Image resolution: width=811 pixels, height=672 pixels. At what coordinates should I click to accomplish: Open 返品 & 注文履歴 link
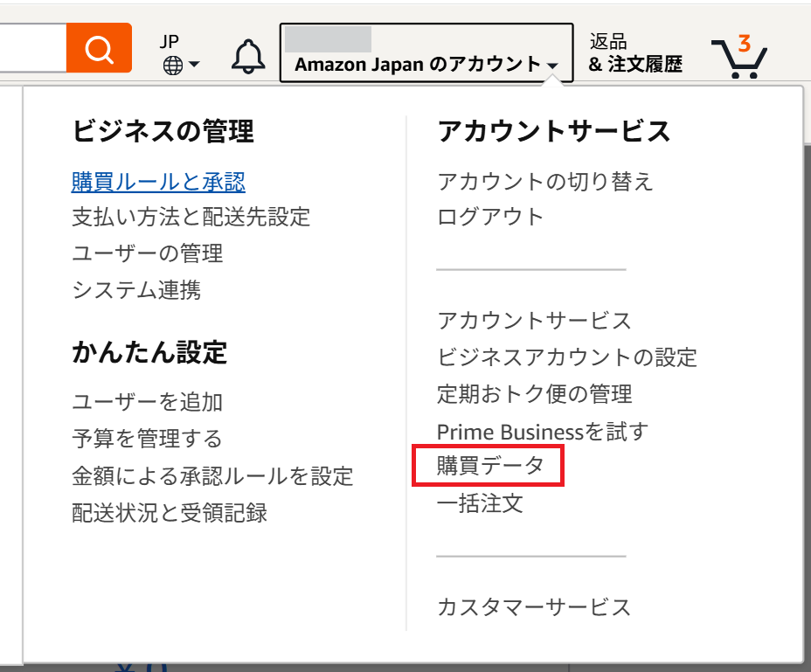[635, 53]
